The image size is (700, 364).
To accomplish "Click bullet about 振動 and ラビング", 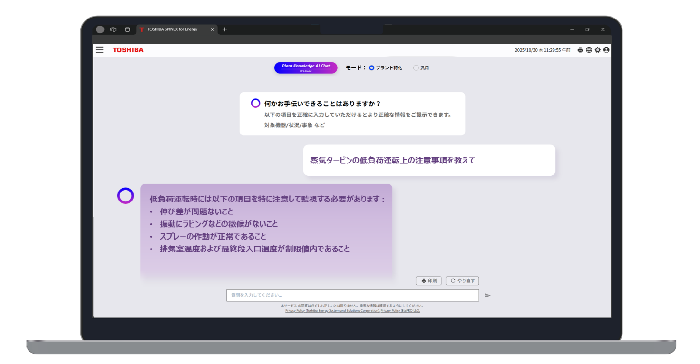I will pos(219,224).
